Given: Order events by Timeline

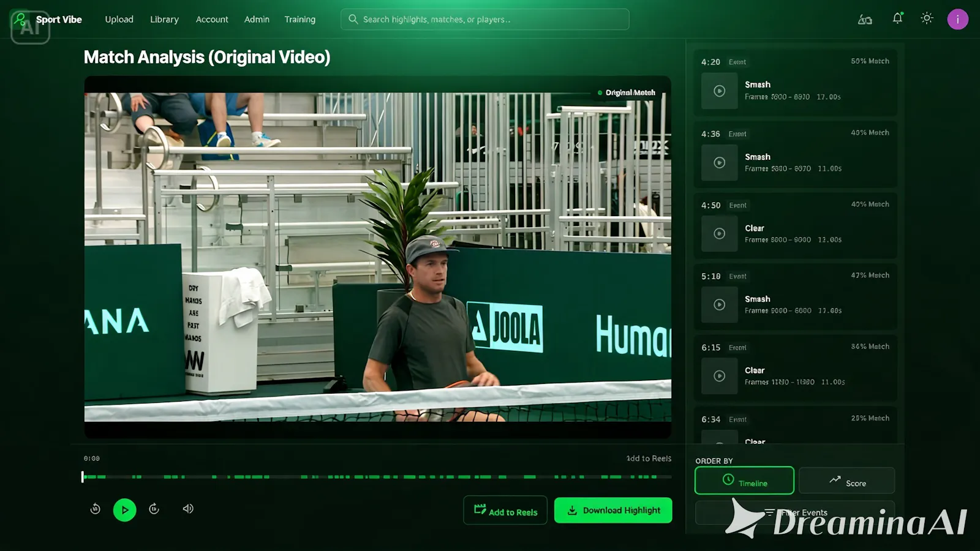Looking at the screenshot, I should tap(744, 481).
